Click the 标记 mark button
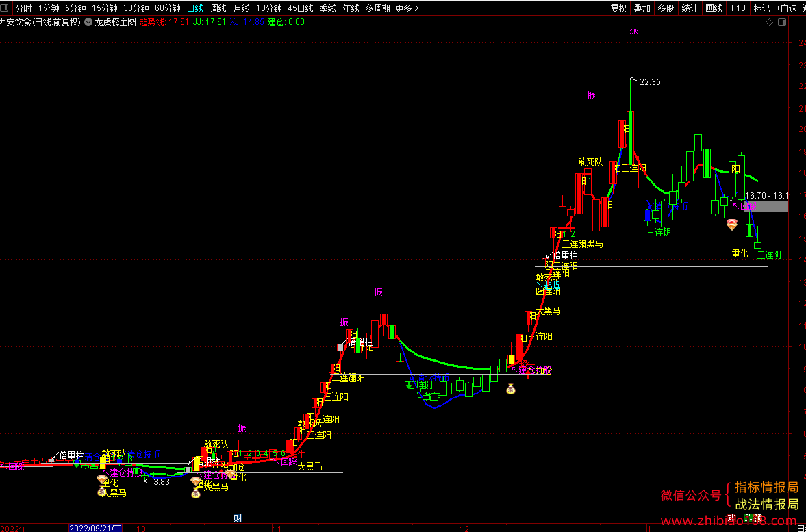This screenshot has width=806, height=532. [761, 8]
